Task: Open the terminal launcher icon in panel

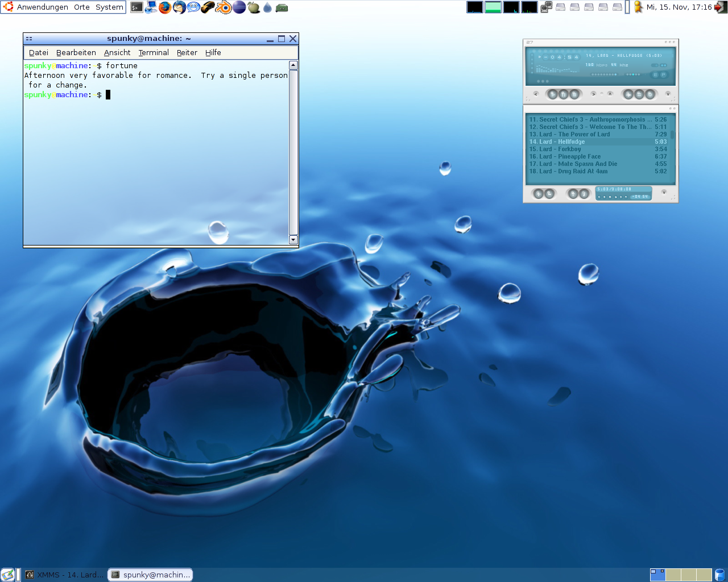Action: pyautogui.click(x=136, y=7)
